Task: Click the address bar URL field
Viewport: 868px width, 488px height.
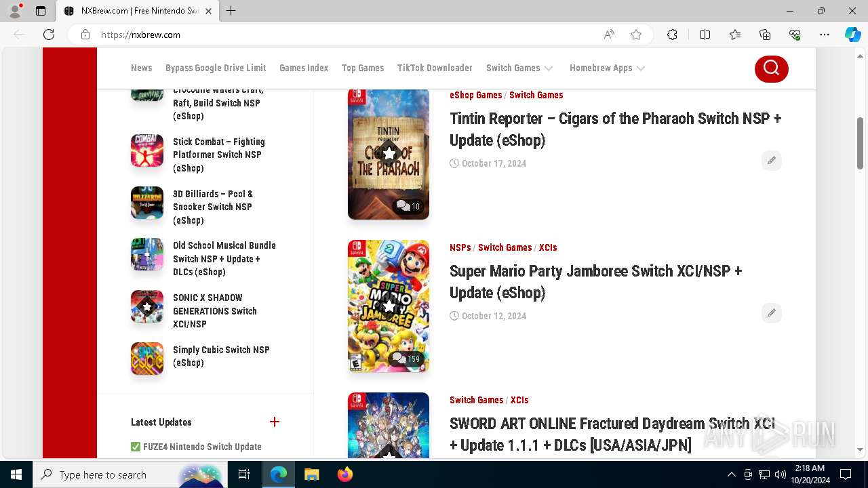Action: pyautogui.click(x=346, y=35)
